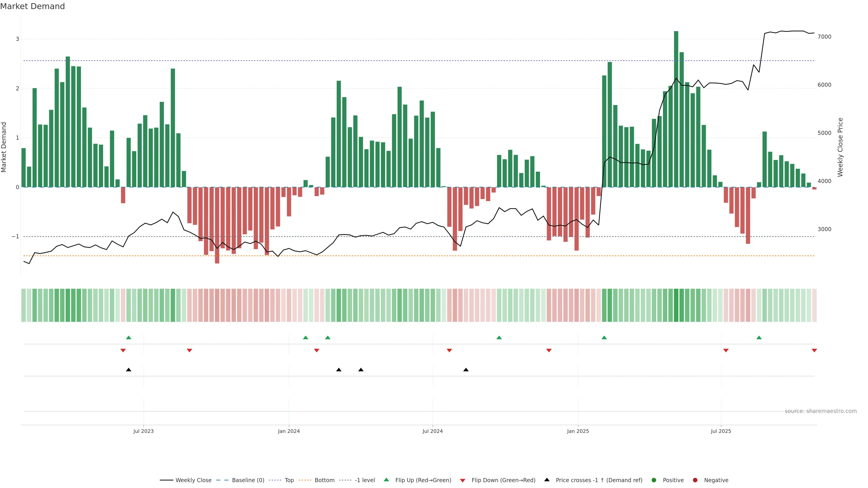Toggle the -1 level legend entry
The height and width of the screenshot is (488, 868).
[365, 480]
